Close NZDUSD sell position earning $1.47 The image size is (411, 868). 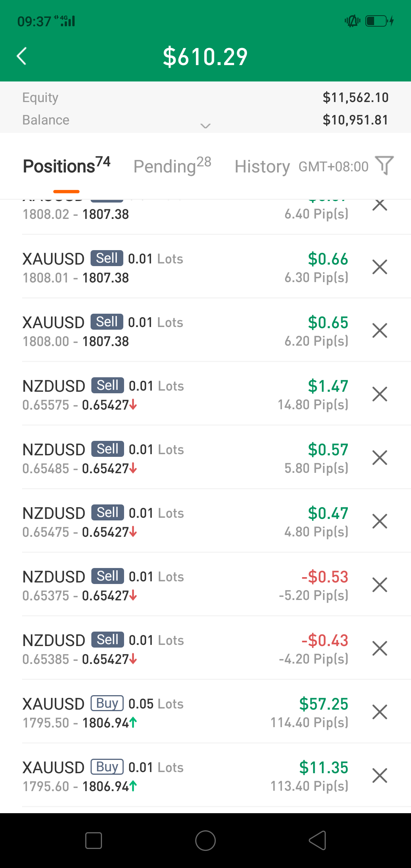click(x=379, y=394)
